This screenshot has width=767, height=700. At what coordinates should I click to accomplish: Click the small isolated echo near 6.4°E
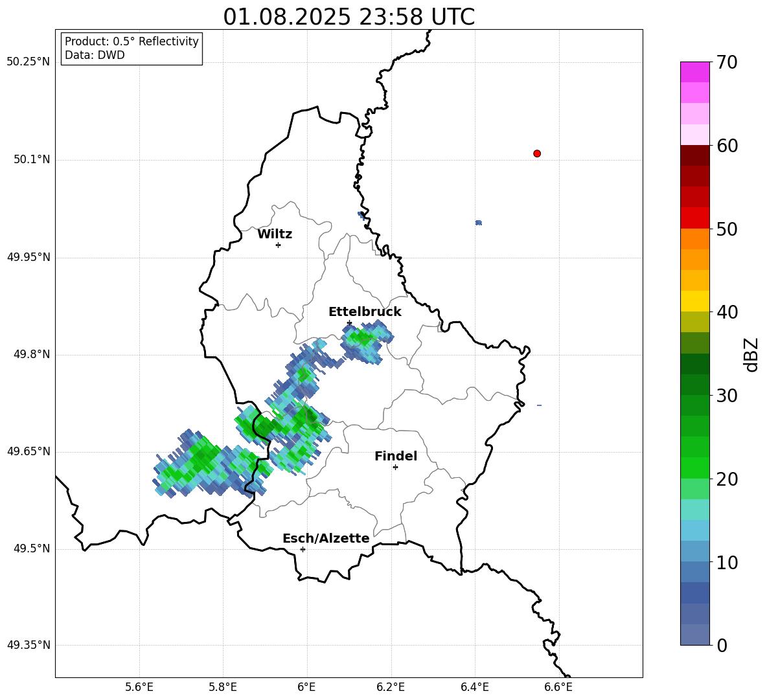478,222
